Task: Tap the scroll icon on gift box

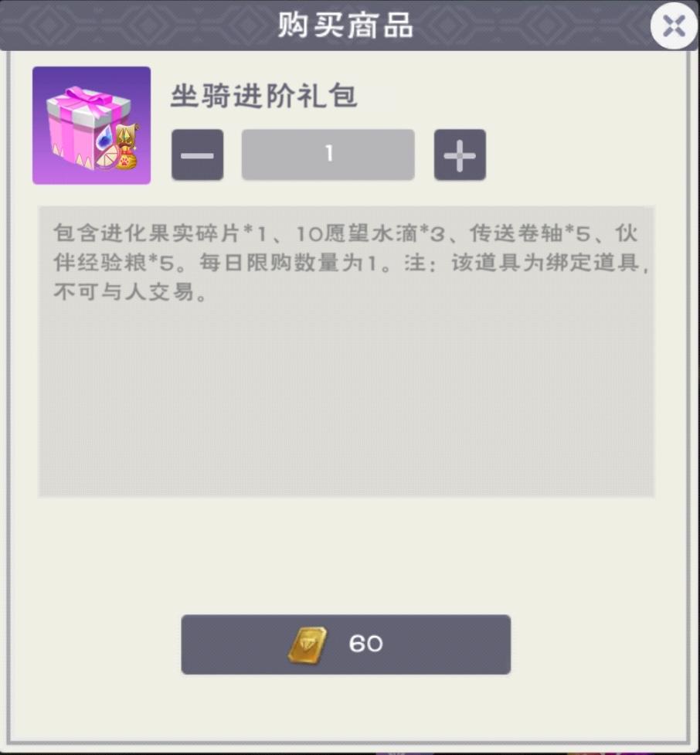Action: point(127,134)
